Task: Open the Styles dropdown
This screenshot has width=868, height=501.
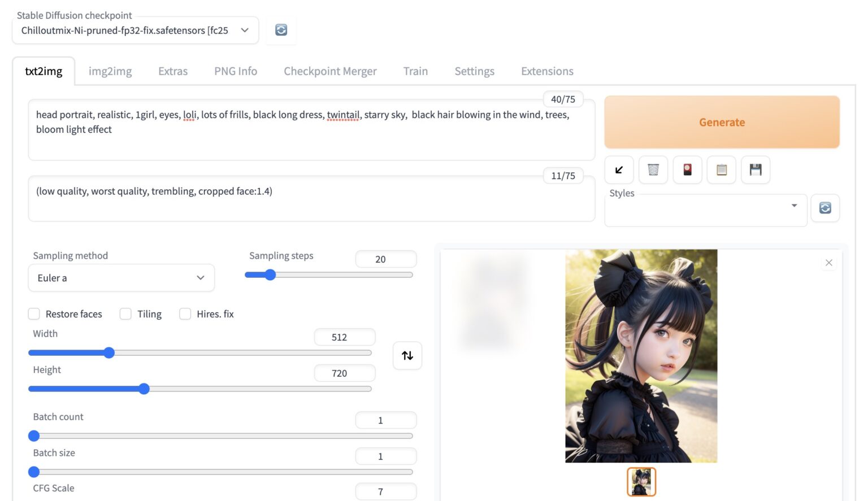Action: click(705, 210)
